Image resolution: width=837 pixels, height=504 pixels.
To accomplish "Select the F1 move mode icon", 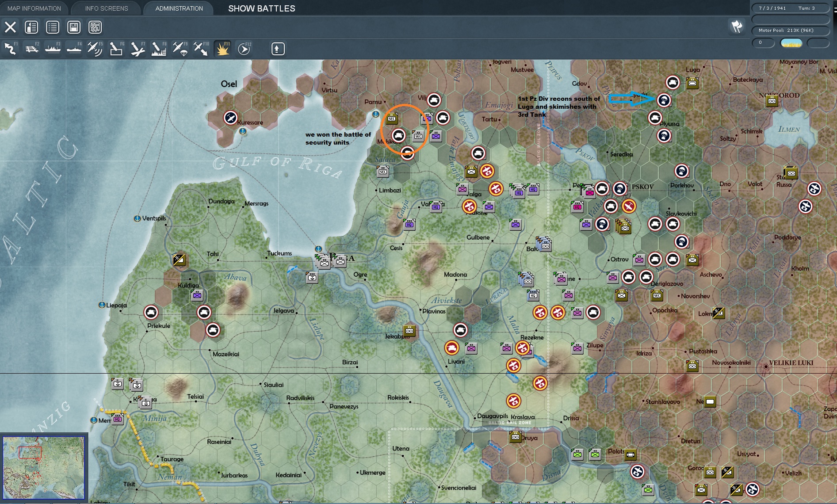I will (x=10, y=49).
